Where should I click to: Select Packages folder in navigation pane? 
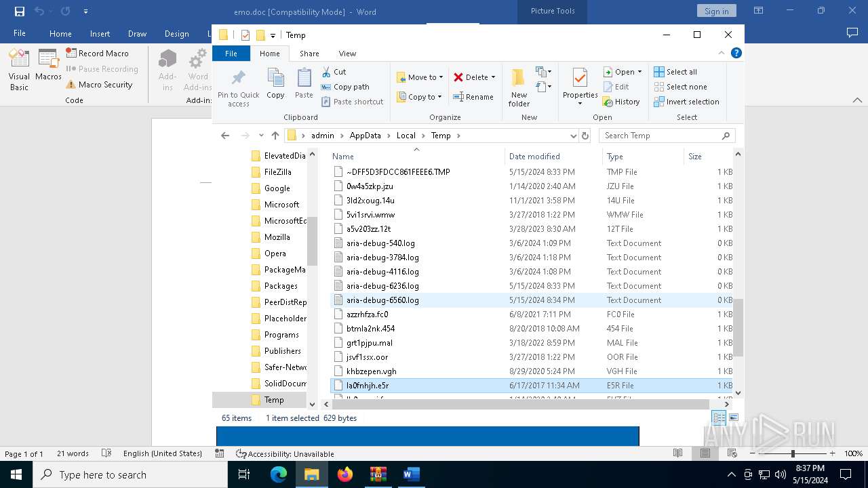click(281, 286)
